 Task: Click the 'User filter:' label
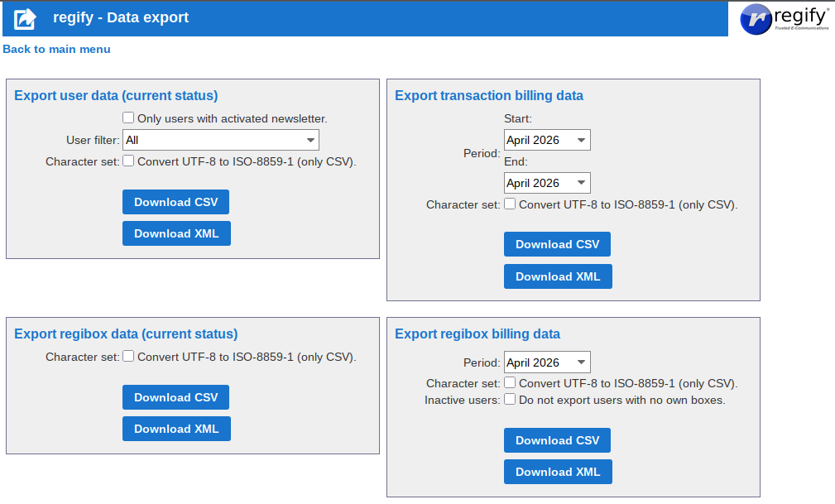(x=94, y=140)
